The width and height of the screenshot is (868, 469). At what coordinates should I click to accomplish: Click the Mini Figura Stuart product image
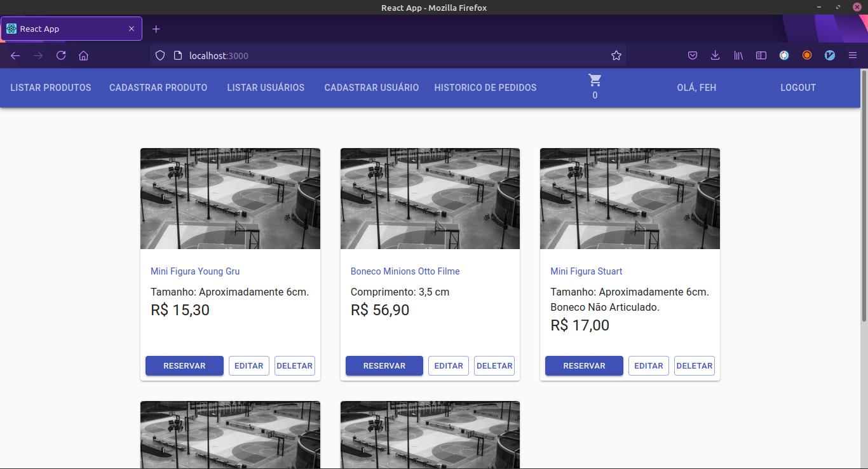click(x=630, y=199)
